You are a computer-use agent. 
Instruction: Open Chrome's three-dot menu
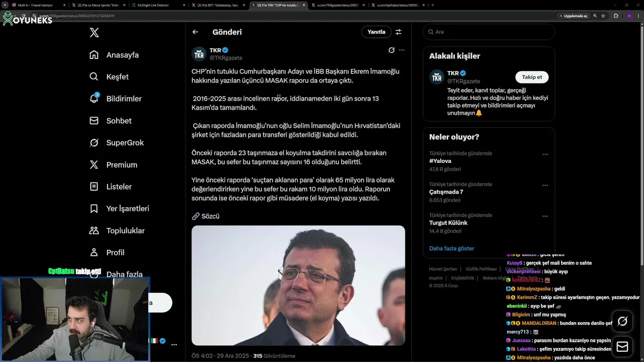638,16
